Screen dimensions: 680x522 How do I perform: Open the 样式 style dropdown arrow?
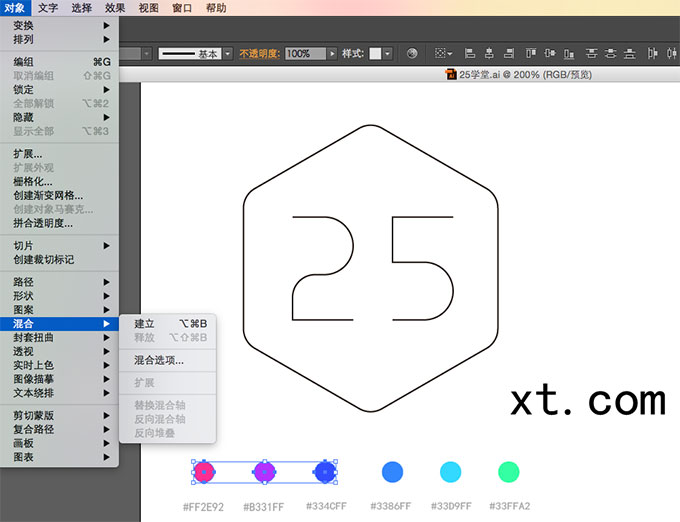point(388,53)
